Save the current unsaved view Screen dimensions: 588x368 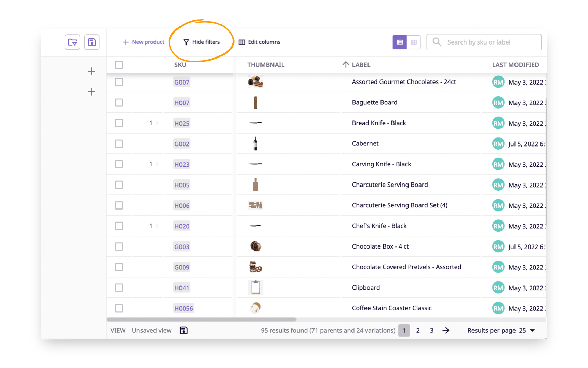[184, 330]
